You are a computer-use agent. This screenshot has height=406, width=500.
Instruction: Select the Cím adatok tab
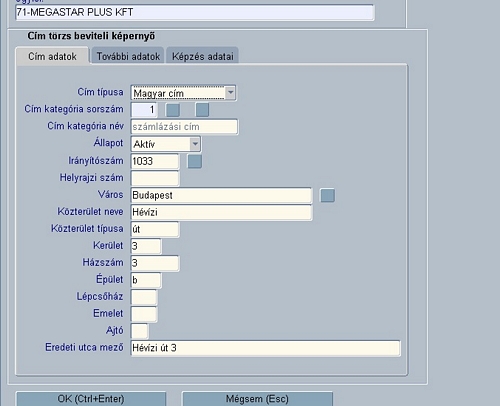pos(52,56)
